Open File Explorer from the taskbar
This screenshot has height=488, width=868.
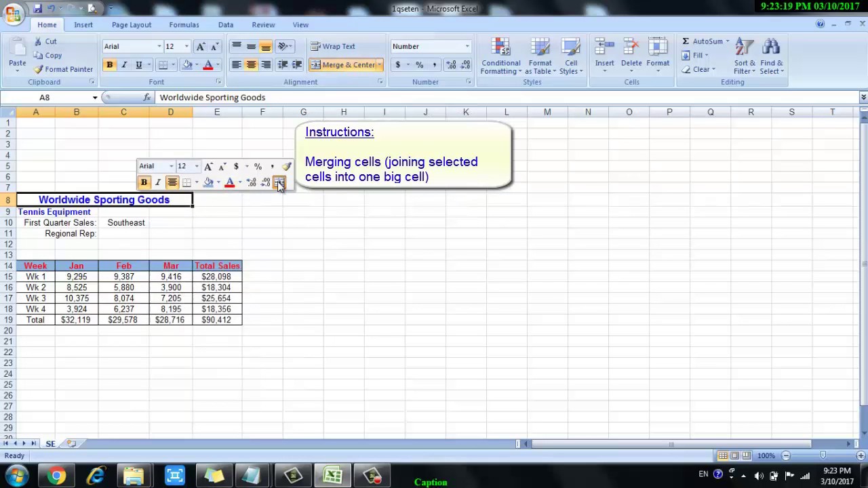(134, 476)
